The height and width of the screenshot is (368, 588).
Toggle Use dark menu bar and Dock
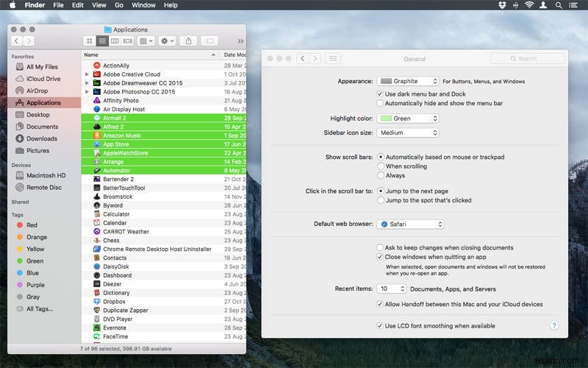click(380, 94)
